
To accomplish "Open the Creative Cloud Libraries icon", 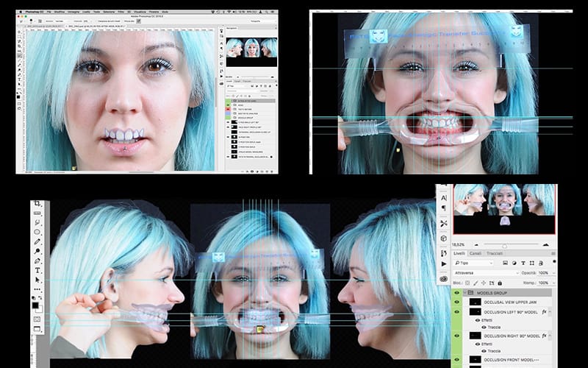I will 444,279.
